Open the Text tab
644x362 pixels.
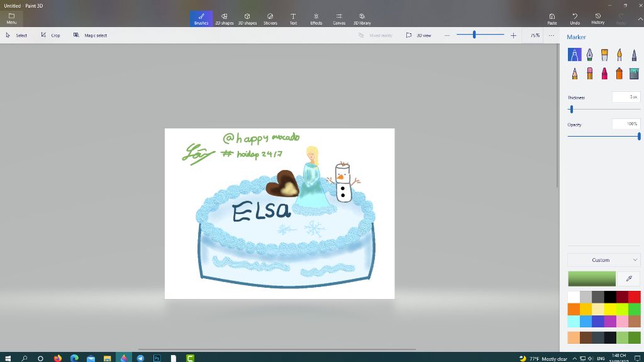(293, 18)
